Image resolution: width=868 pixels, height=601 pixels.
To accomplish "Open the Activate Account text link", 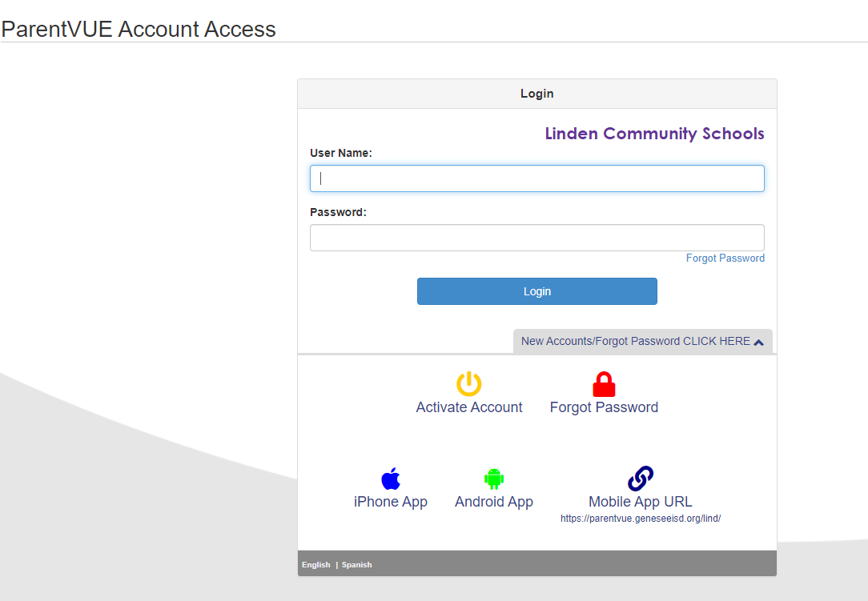I will coord(469,407).
